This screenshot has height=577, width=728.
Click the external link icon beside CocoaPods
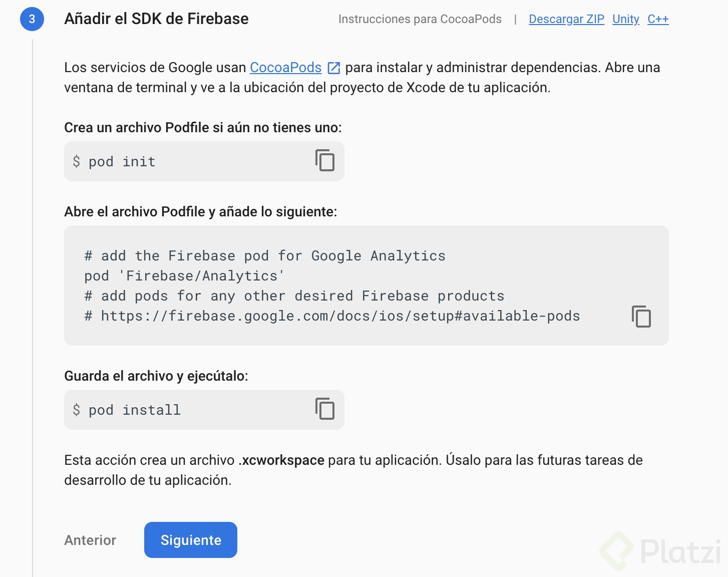coord(333,68)
